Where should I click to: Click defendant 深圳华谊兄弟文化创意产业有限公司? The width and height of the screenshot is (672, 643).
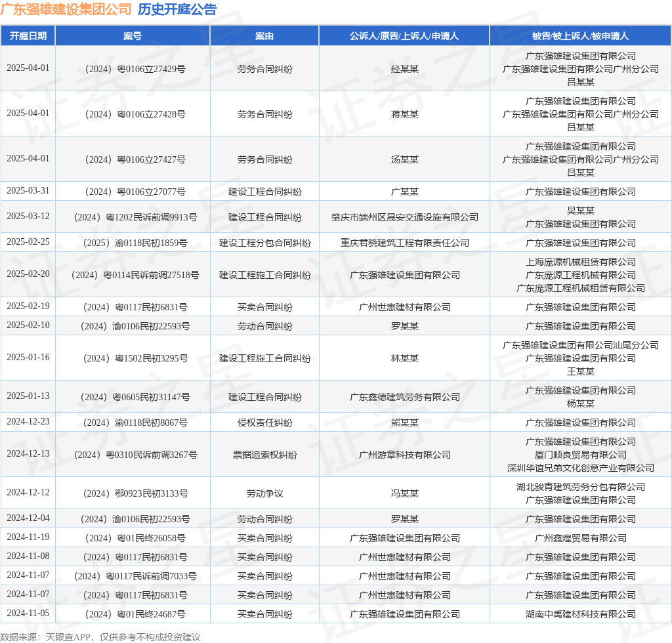point(581,468)
